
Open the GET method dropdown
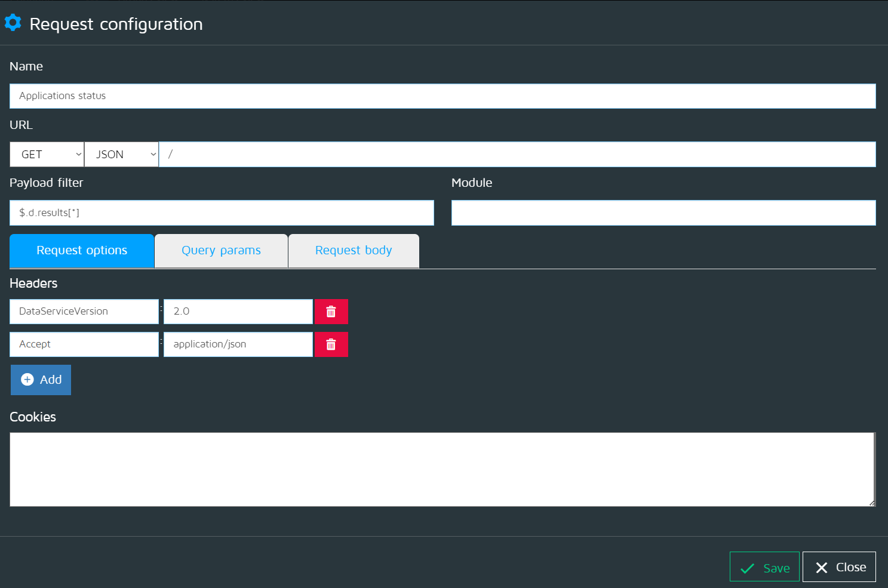(x=47, y=155)
